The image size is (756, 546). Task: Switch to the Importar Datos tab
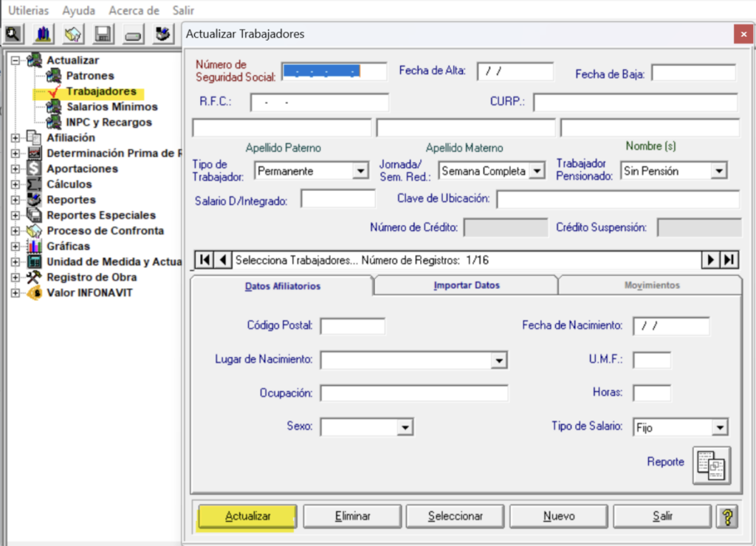(467, 286)
